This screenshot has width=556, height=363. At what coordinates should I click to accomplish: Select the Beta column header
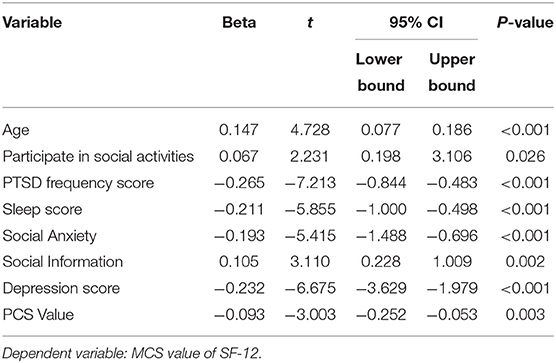coord(239,22)
